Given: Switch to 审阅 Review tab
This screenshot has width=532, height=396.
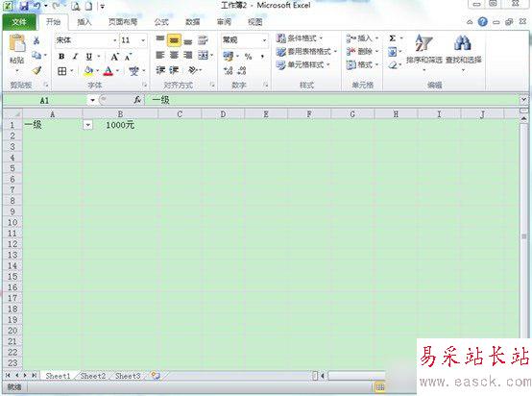Looking at the screenshot, I should click(x=224, y=22).
